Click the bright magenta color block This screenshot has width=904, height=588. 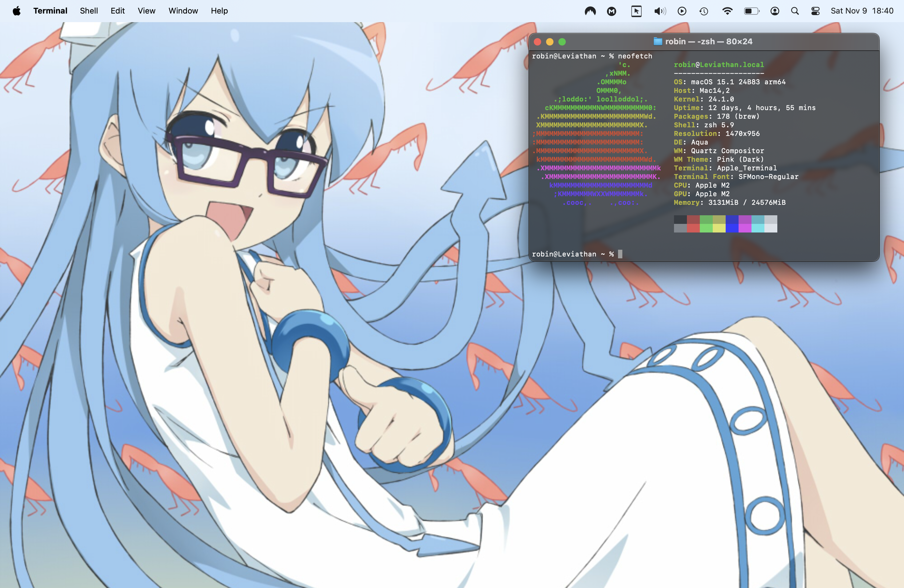tap(745, 228)
